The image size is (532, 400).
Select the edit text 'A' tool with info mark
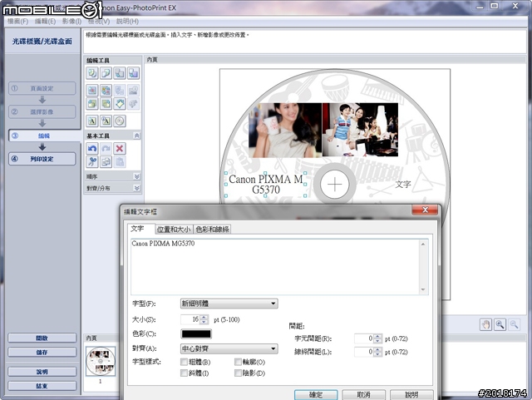(106, 121)
